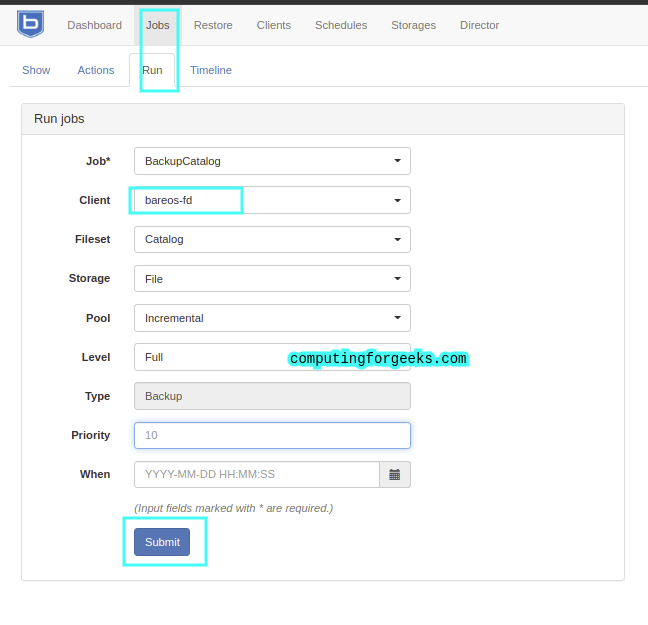Click the Type field label
This screenshot has height=625, width=648.
pyautogui.click(x=98, y=396)
